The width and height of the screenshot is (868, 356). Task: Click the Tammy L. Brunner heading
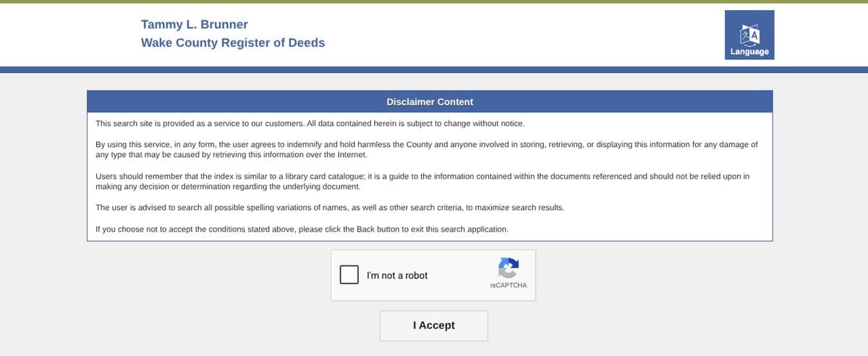tap(195, 25)
